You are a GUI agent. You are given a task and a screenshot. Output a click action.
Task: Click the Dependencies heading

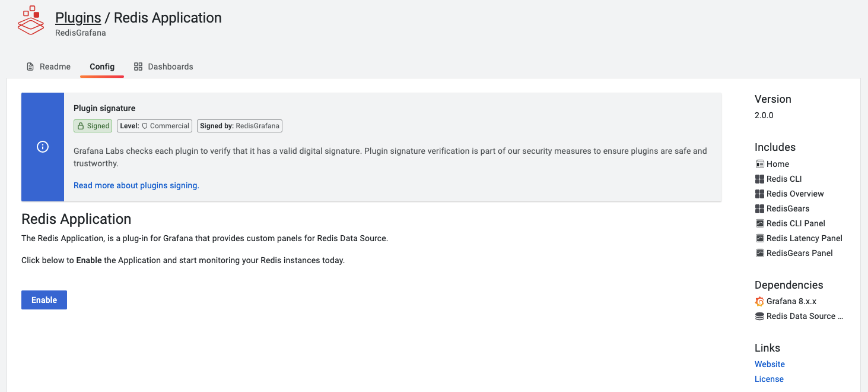789,285
